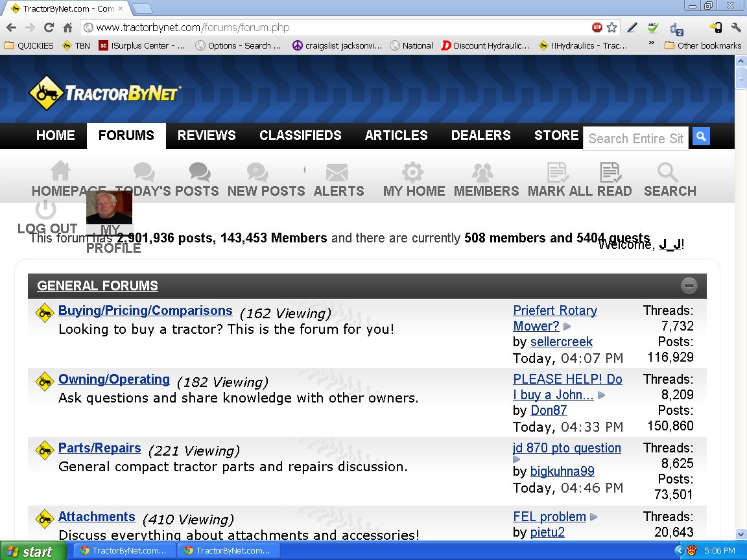Click the TractorByNet logo

click(104, 92)
